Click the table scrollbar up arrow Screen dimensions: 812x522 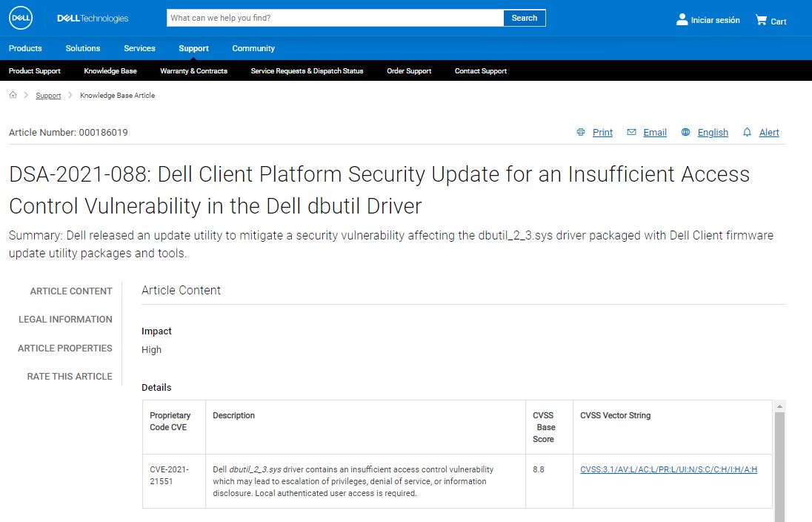779,406
